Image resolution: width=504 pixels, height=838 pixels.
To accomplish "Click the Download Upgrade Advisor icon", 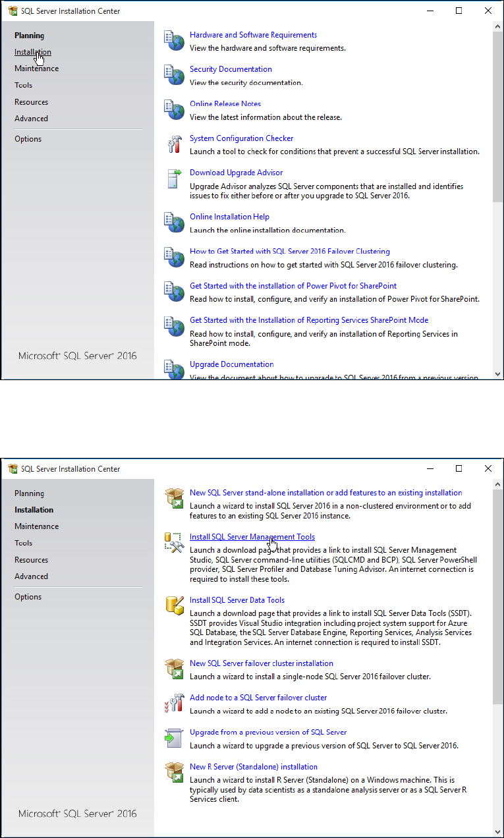I will pos(174,178).
